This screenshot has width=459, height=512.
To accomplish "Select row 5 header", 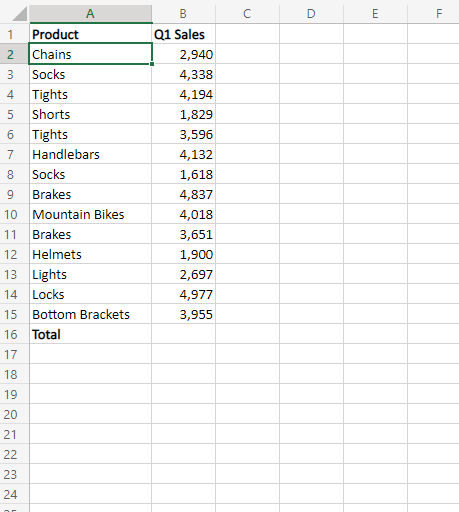I will (14, 114).
